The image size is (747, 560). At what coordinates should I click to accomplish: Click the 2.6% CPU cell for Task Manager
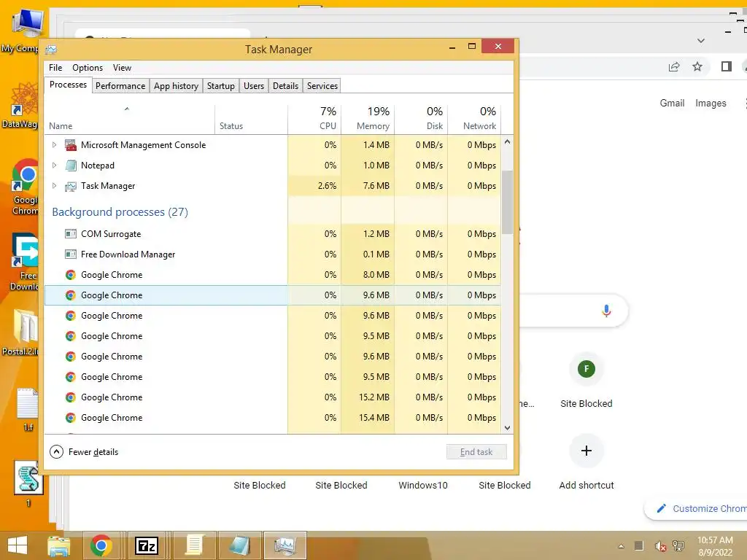coord(314,186)
